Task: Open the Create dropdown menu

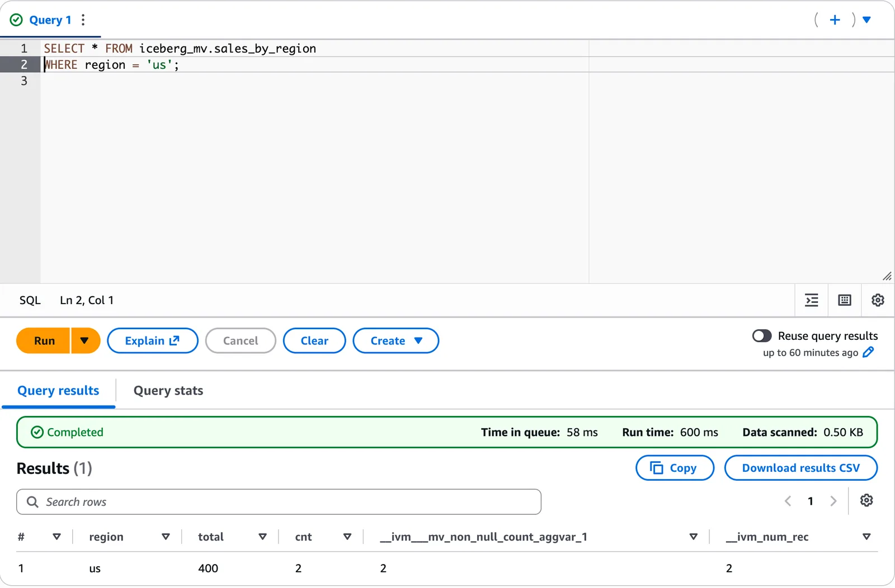Action: click(x=395, y=340)
